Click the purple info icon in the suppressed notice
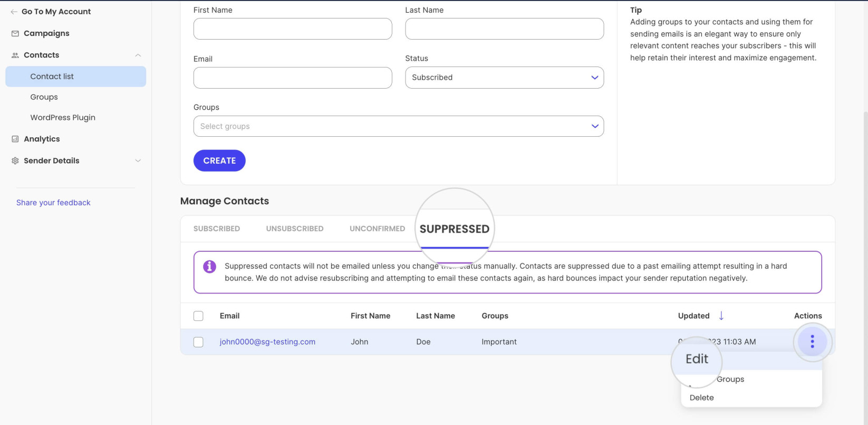The height and width of the screenshot is (425, 868). (x=209, y=267)
